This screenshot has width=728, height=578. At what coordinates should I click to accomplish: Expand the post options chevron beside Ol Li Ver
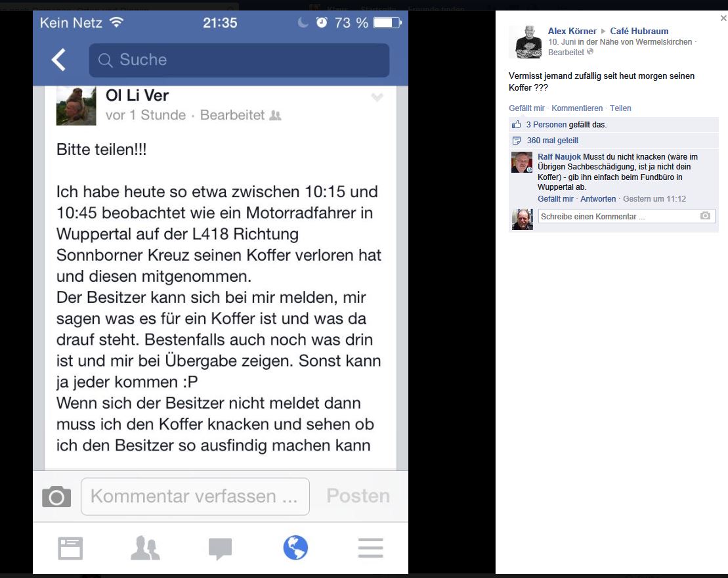[377, 97]
